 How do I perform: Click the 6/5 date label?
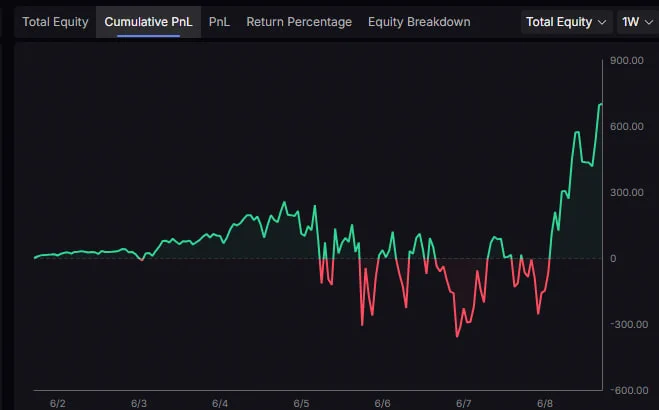coord(301,404)
